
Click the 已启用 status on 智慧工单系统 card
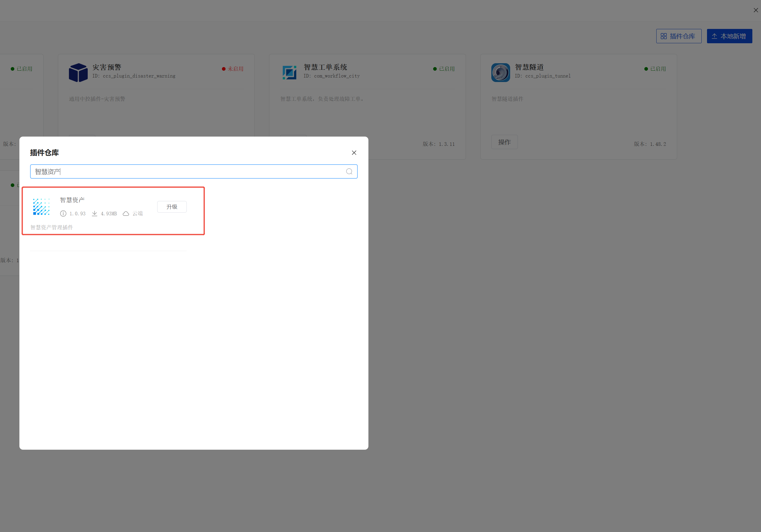tap(444, 69)
